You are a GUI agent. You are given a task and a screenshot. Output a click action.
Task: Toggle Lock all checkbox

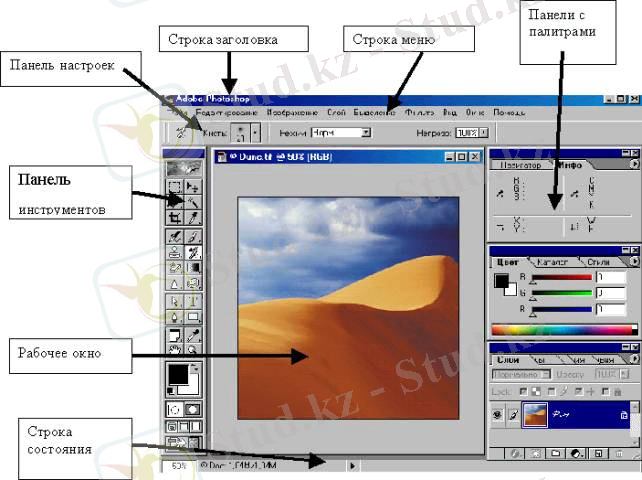coord(606,392)
